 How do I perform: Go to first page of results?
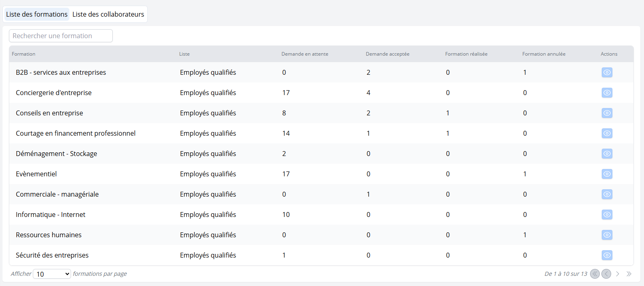point(595,274)
